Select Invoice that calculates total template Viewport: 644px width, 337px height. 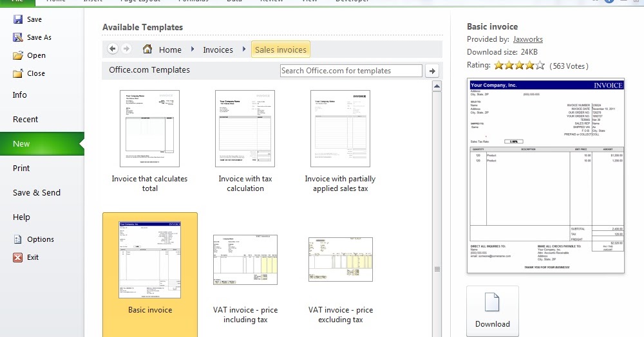tap(149, 141)
